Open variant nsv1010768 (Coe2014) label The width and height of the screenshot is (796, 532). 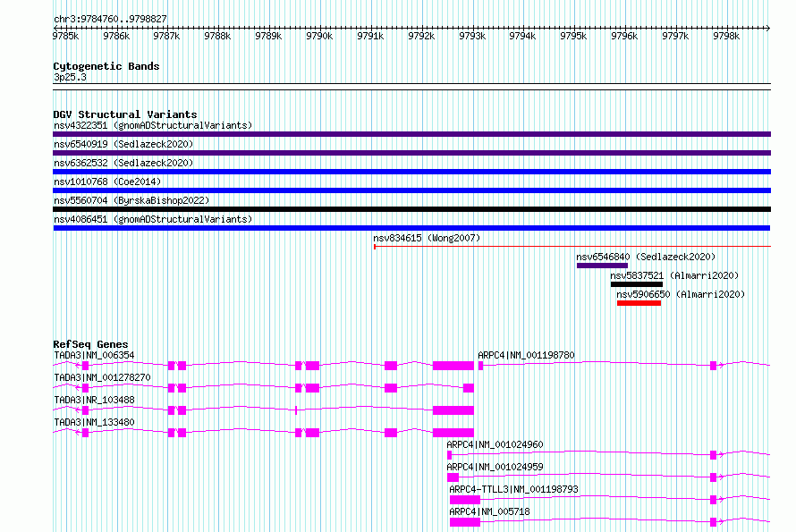tap(107, 182)
